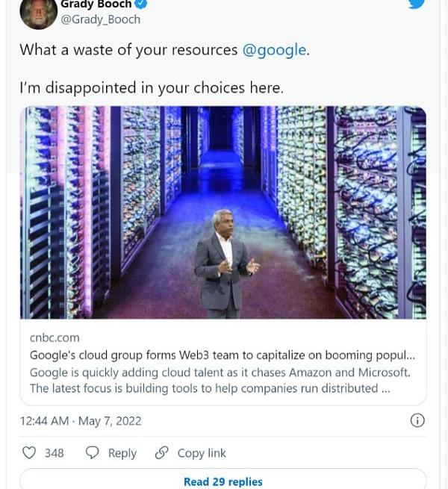Open the @google mention

[x=274, y=50]
